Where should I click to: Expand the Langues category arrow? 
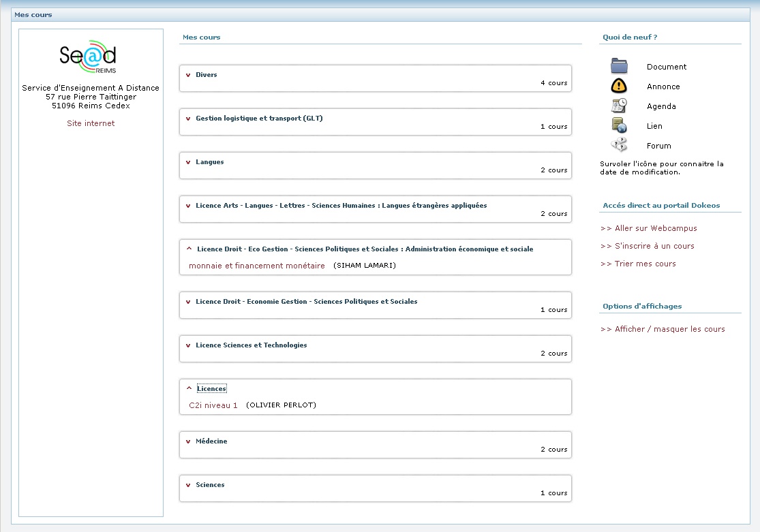coord(189,162)
